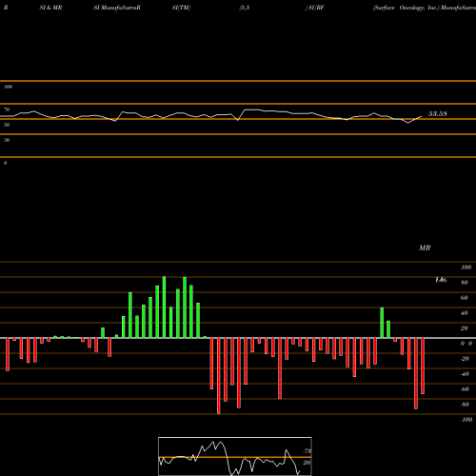The height and width of the screenshot is (476, 476).
Task: Click the 50 level label in RSI panel
Action: pyautogui.click(x=7, y=125)
